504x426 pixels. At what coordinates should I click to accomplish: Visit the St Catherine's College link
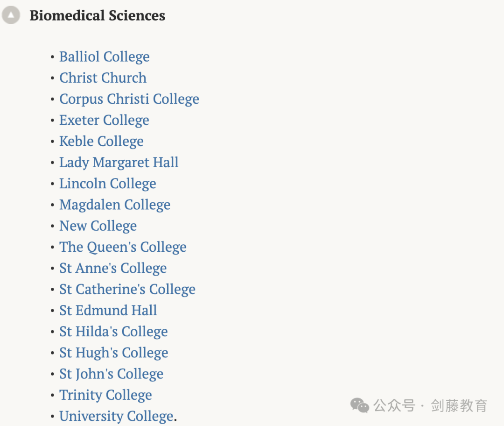tap(127, 290)
